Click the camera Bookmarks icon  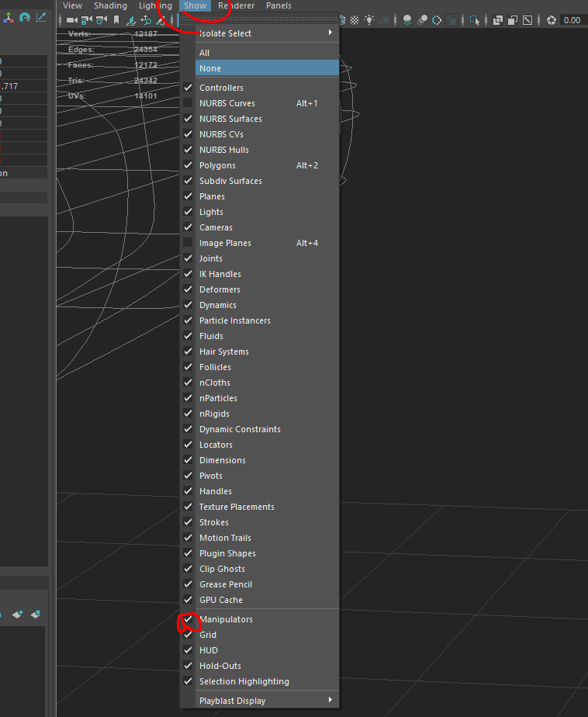116,20
